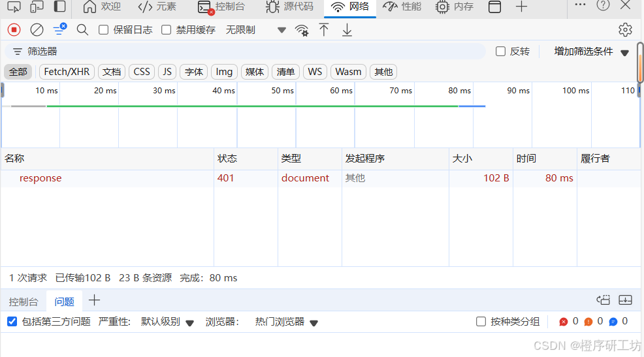Export HAR file with down arrow
Image resolution: width=644 pixels, height=357 pixels.
click(x=347, y=30)
